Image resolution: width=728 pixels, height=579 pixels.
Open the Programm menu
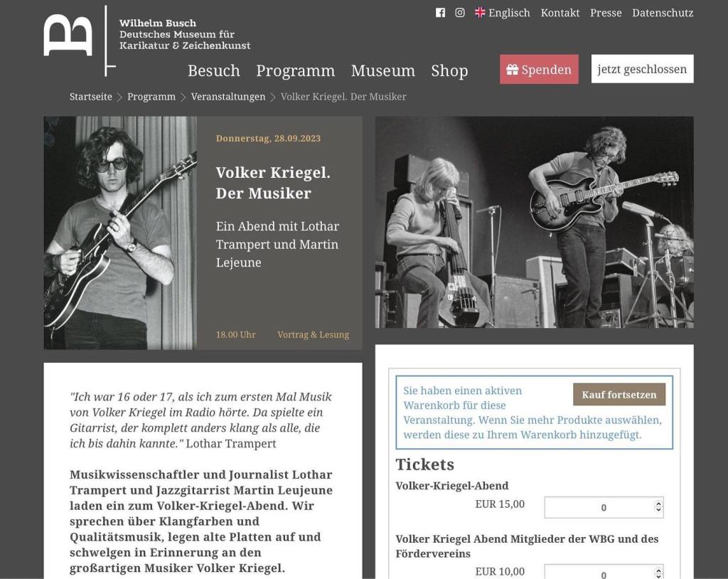[295, 70]
